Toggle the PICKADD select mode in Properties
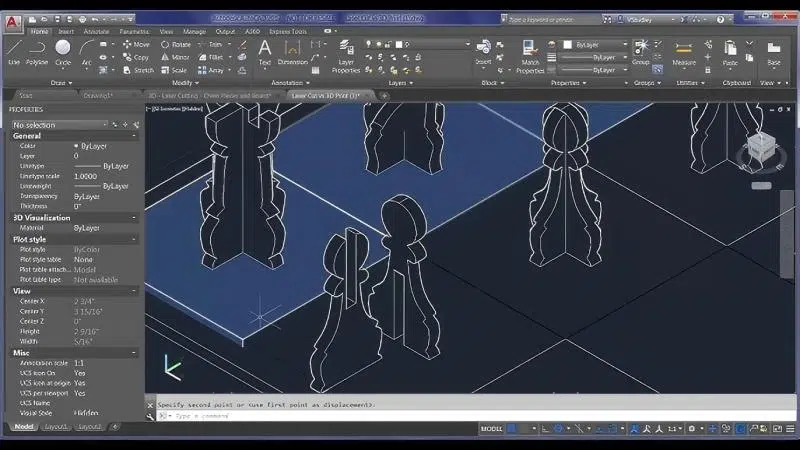The width and height of the screenshot is (800, 450). coord(115,124)
